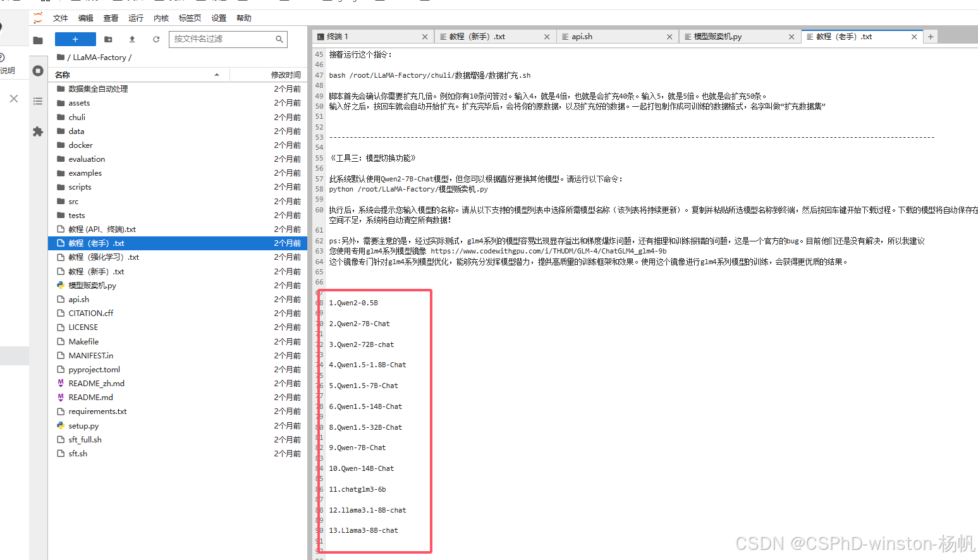Image resolution: width=978 pixels, height=560 pixels.
Task: Select the MANIFEST.in file
Action: (178, 355)
